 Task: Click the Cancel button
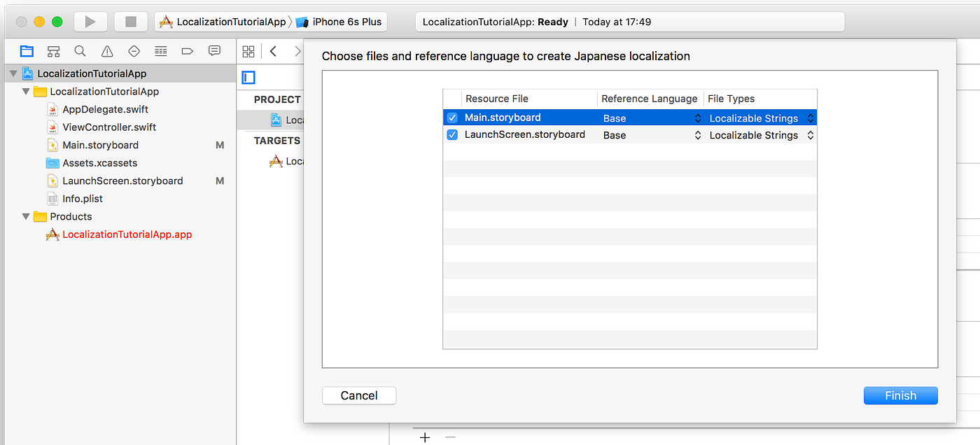359,396
